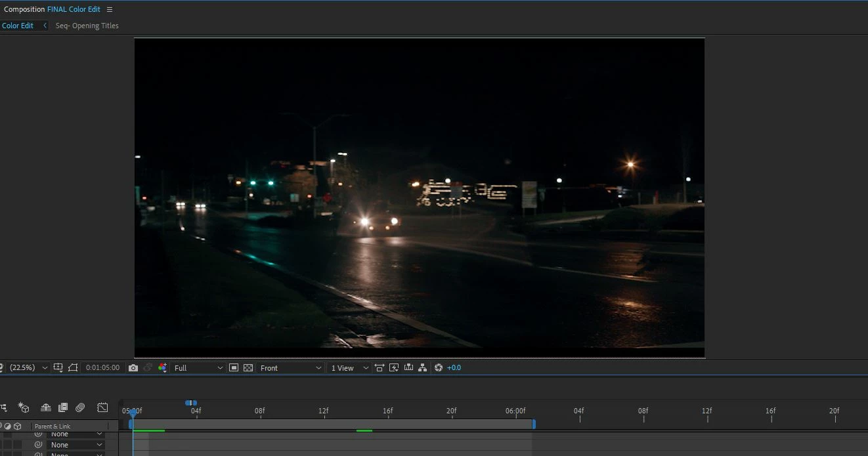
Task: Toggle hiding of shy layers
Action: click(x=46, y=407)
